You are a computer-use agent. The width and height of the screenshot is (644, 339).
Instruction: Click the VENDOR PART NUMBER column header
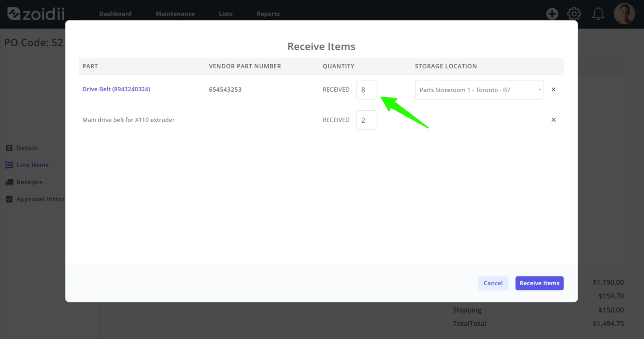(245, 66)
